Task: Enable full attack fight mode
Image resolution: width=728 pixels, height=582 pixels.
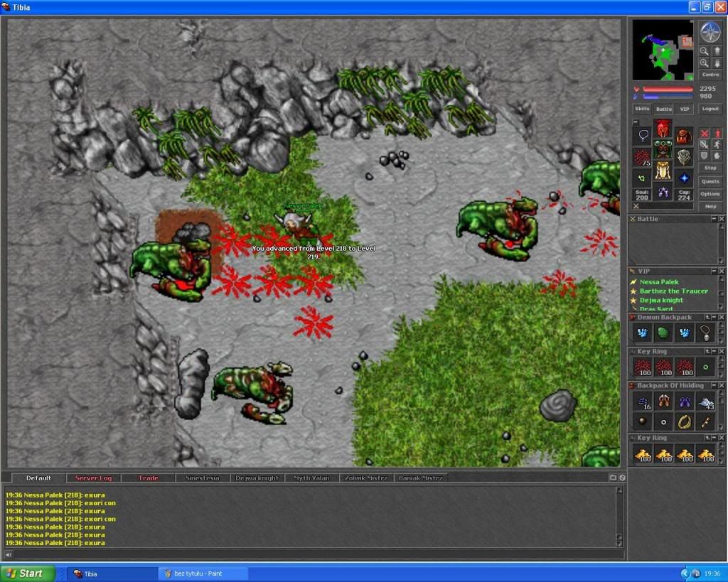Action: point(705,134)
